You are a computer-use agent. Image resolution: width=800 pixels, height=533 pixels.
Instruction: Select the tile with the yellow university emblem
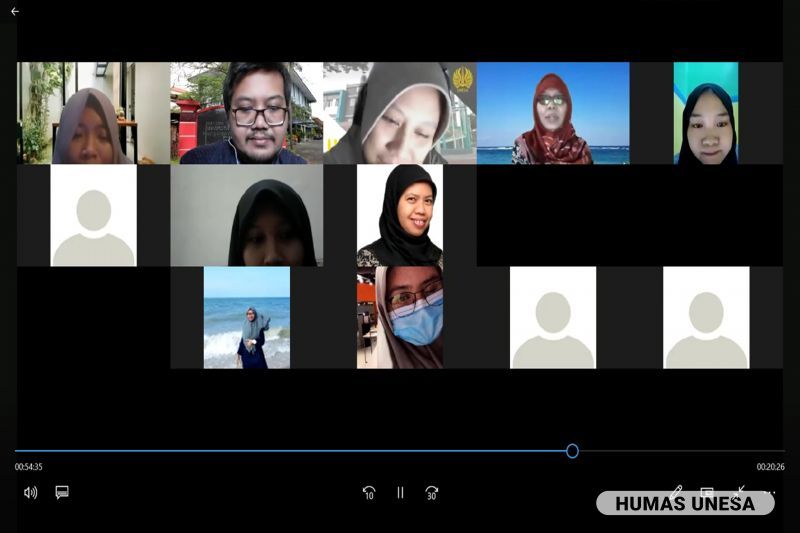[x=400, y=113]
